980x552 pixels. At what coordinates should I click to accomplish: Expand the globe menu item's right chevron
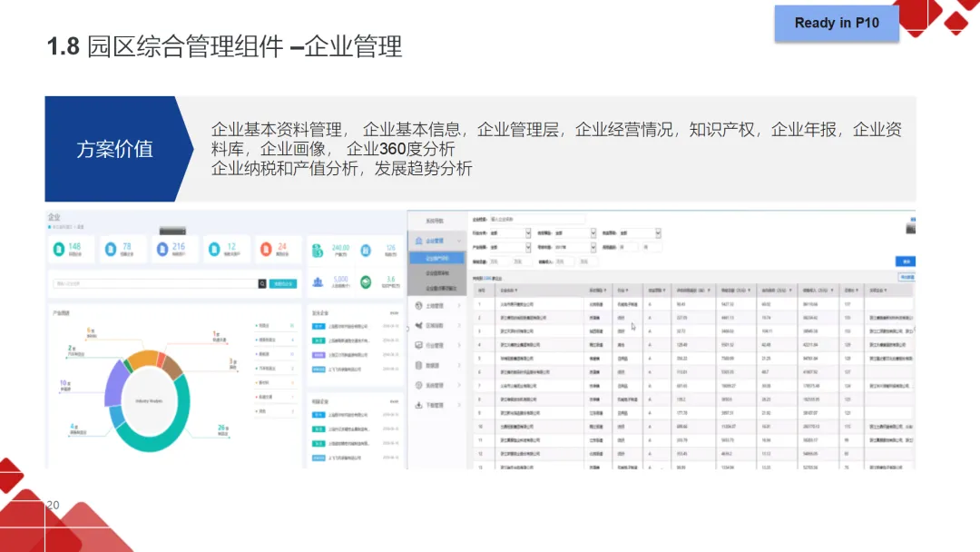(x=459, y=306)
